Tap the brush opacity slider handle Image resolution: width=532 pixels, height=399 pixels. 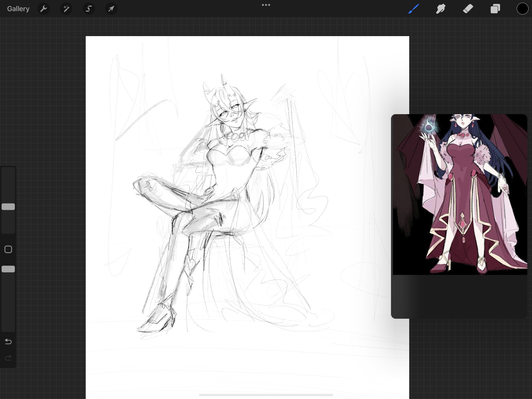coord(8,269)
